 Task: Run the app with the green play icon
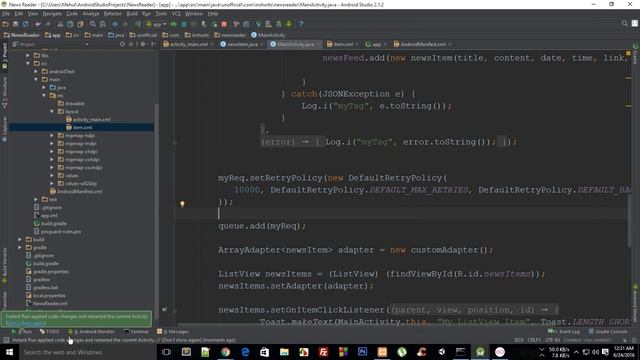(x=174, y=24)
